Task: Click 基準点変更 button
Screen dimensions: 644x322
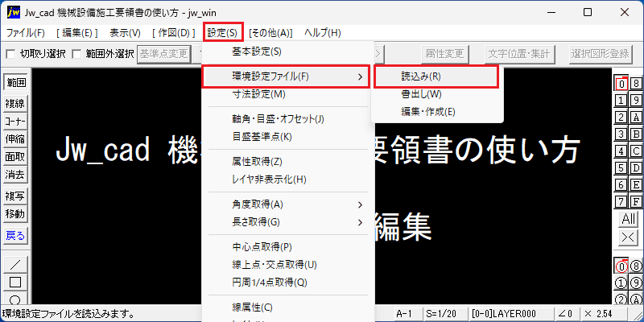Action: 164,54
